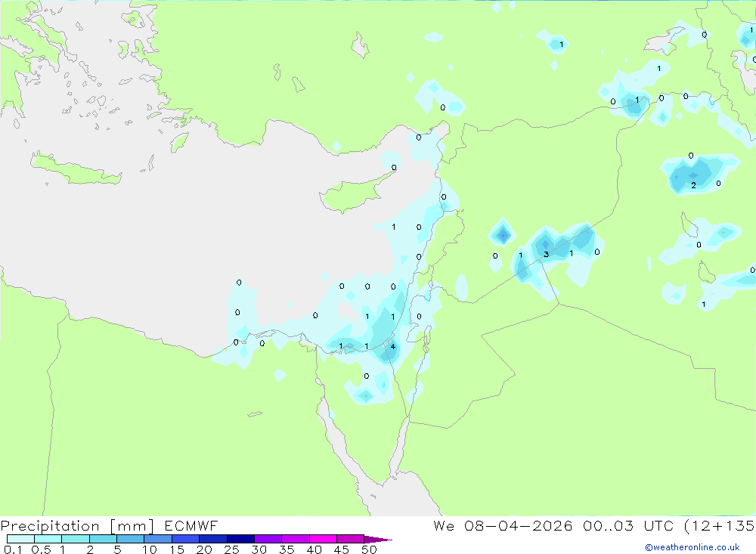Click the '50' legend scale label
The width and height of the screenshot is (756, 554).
click(369, 549)
